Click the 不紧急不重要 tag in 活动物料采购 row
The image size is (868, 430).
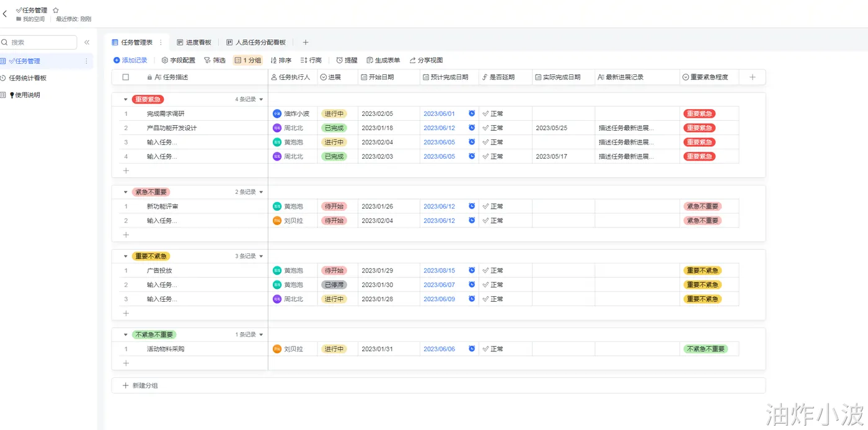pos(706,349)
